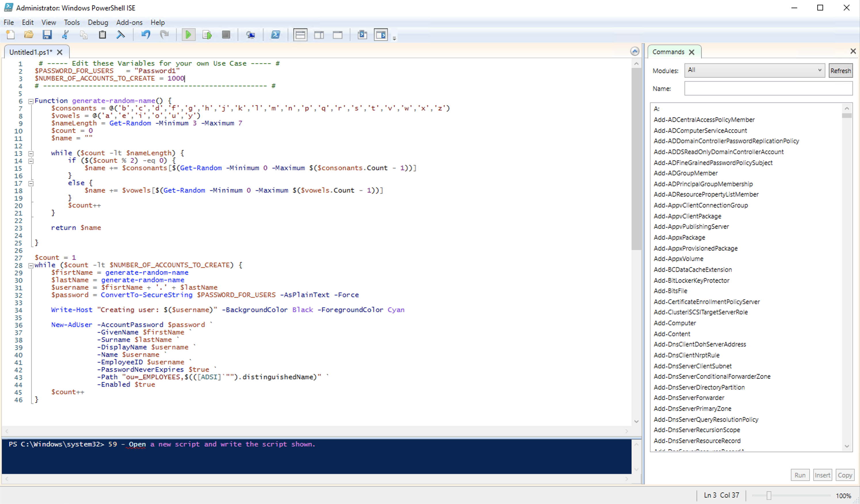The width and height of the screenshot is (860, 504).
Task: Collapse the while loop on line 28
Action: 31,266
